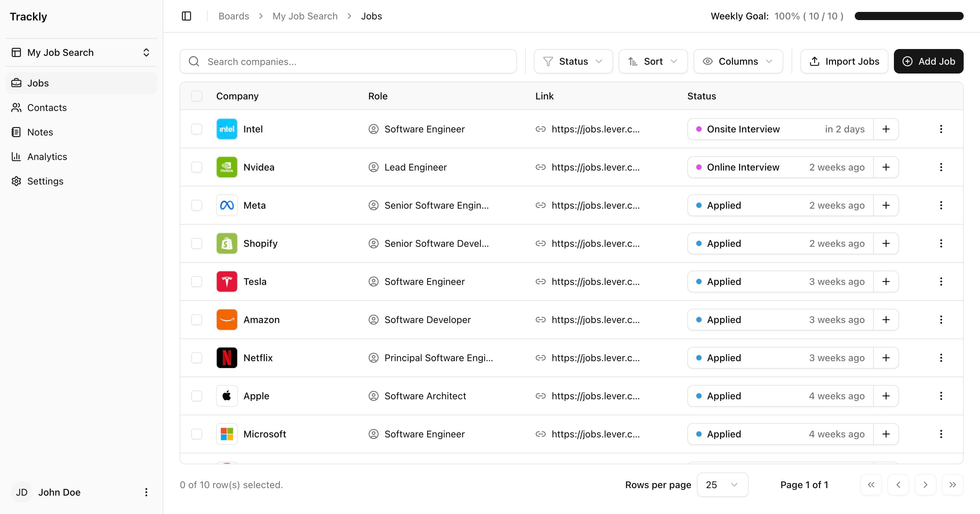Click the Netflix company logo
This screenshot has width=980, height=514.
click(x=227, y=358)
